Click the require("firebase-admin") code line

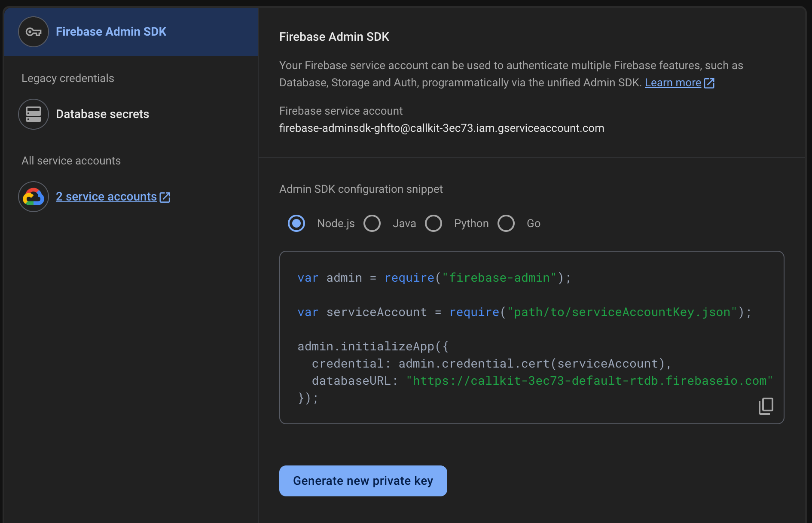point(434,278)
